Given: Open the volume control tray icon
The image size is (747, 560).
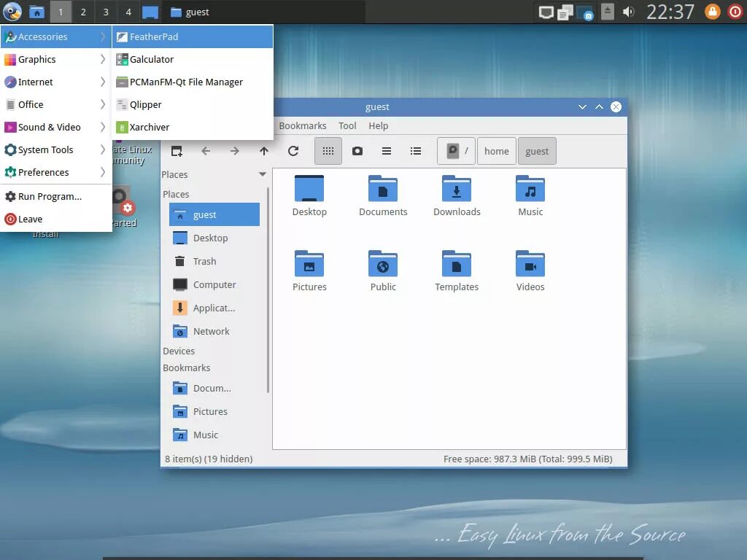Looking at the screenshot, I should click(629, 12).
